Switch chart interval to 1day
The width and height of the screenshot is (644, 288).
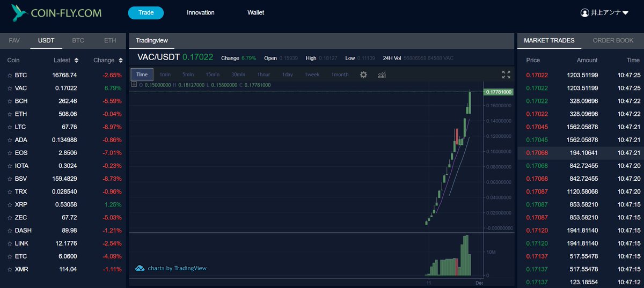287,75
